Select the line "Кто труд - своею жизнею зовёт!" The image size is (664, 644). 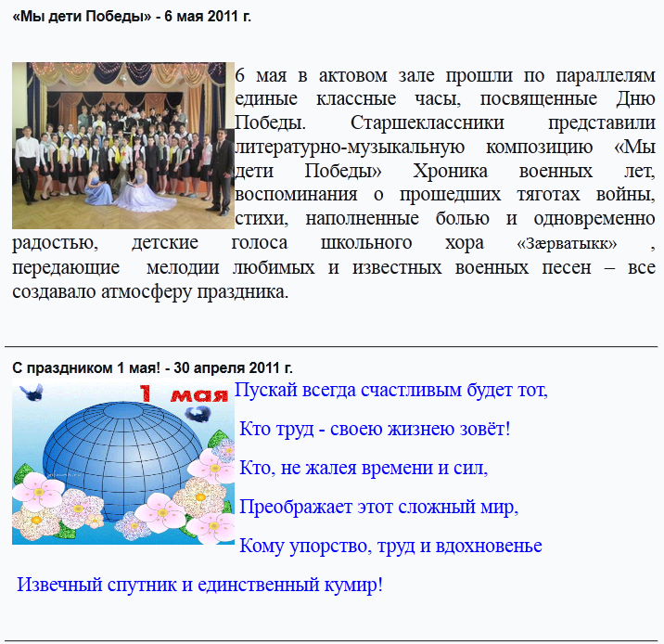[375, 430]
